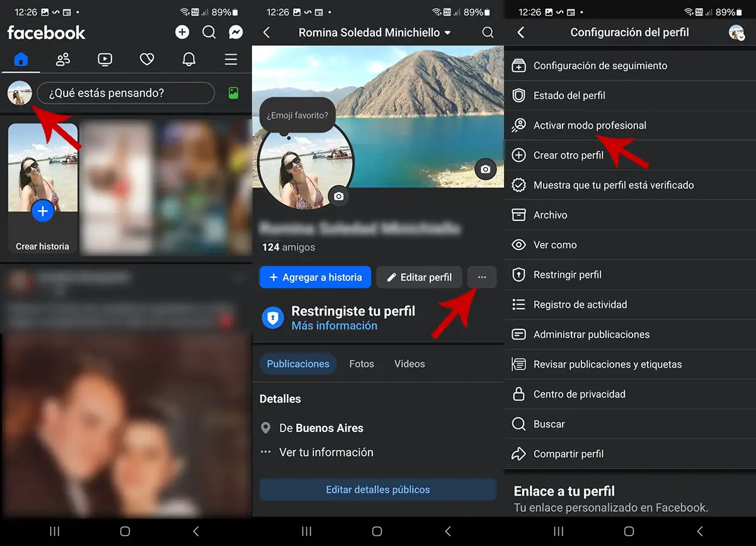The image size is (756, 546).
Task: Open the three-dots profile options button
Action: pyautogui.click(x=482, y=277)
